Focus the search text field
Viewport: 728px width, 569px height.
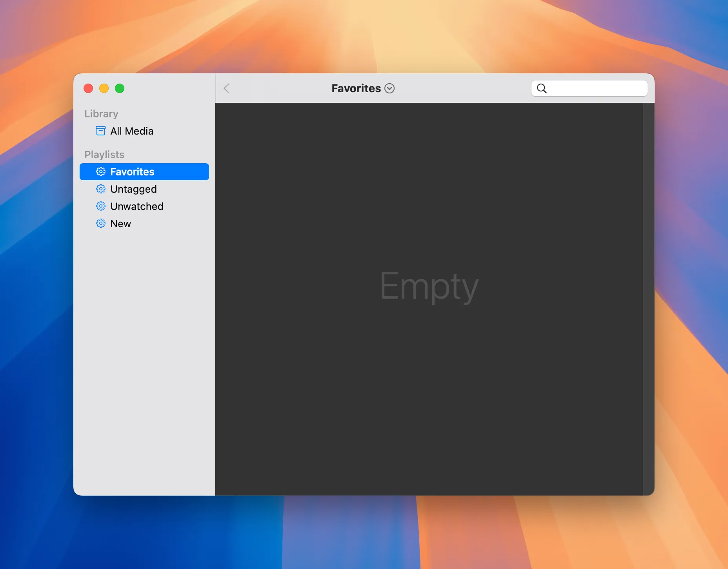point(596,89)
